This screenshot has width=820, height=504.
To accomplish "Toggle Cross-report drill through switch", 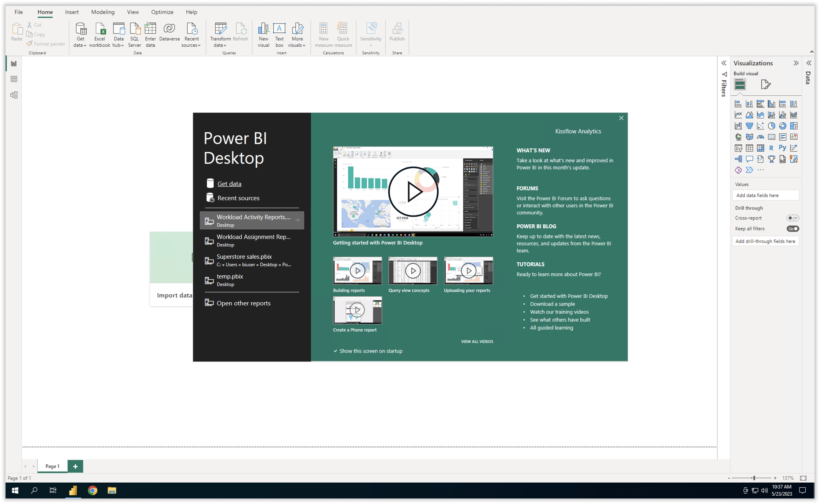I will (793, 218).
